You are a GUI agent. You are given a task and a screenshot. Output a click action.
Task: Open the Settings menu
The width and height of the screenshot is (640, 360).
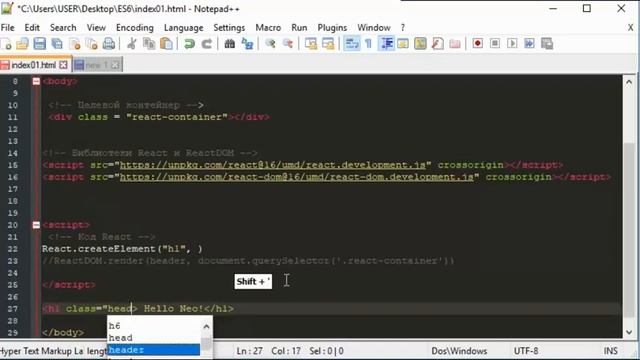(229, 28)
